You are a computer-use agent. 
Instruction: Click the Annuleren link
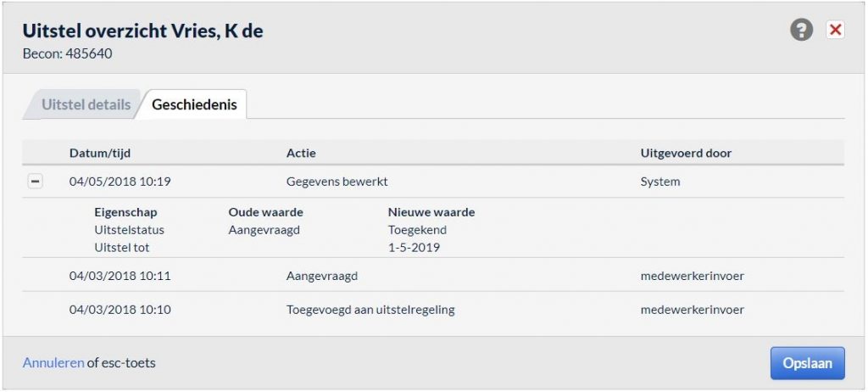click(53, 363)
